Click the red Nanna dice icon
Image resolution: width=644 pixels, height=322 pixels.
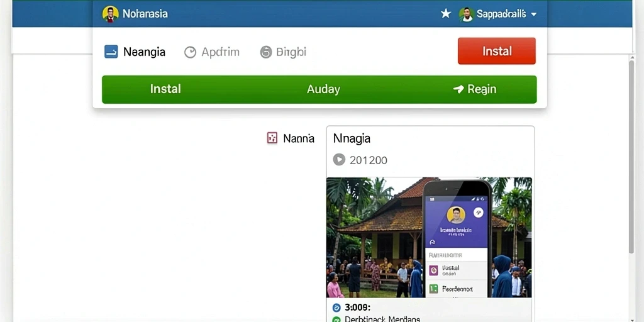272,138
